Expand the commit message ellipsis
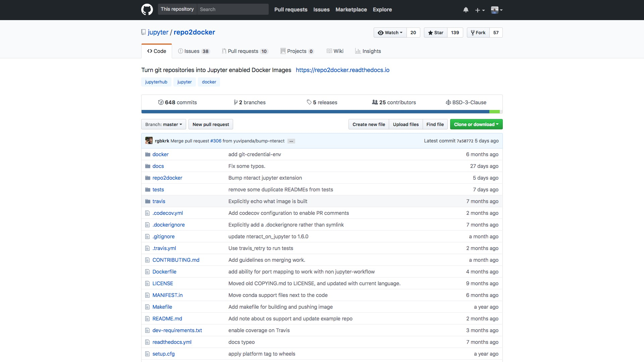The image size is (644, 362). 291,141
